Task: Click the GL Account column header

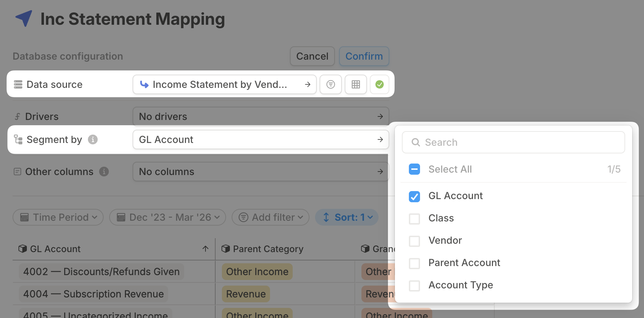Action: tap(114, 249)
